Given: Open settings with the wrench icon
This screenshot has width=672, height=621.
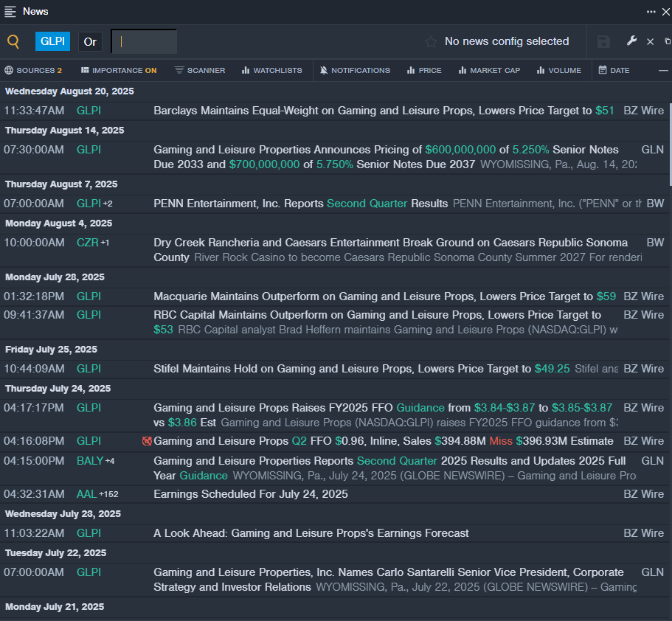Looking at the screenshot, I should tap(631, 41).
